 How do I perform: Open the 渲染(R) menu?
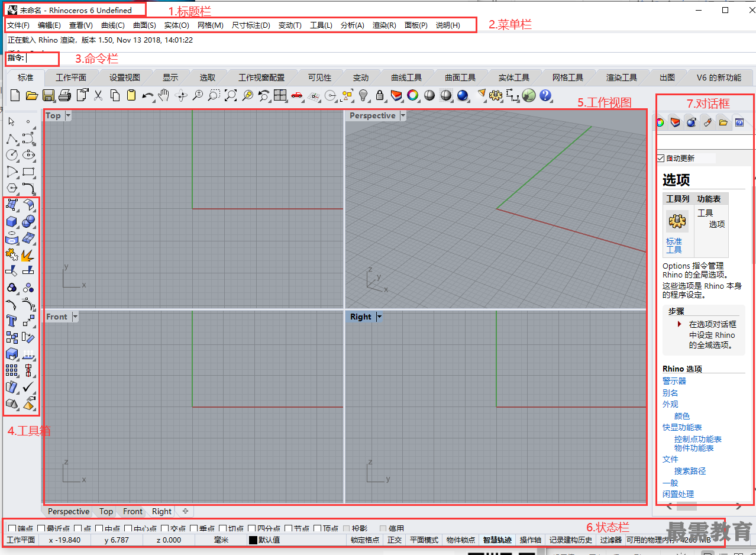[x=385, y=25]
